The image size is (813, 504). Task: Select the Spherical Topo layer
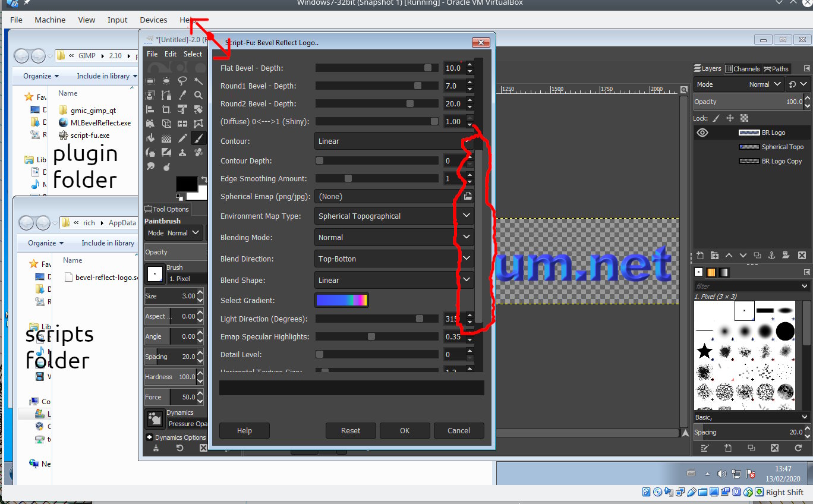[x=771, y=147]
